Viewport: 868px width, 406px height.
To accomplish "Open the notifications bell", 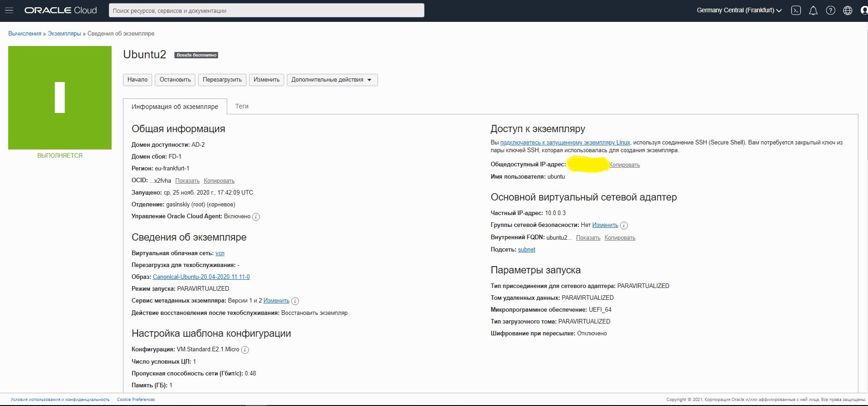I will click(813, 10).
